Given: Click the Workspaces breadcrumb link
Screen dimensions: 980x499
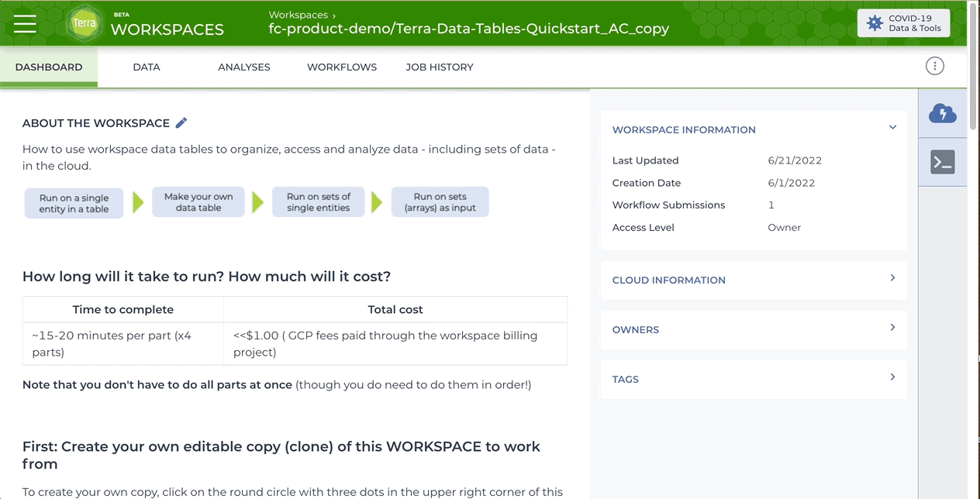Looking at the screenshot, I should (298, 15).
